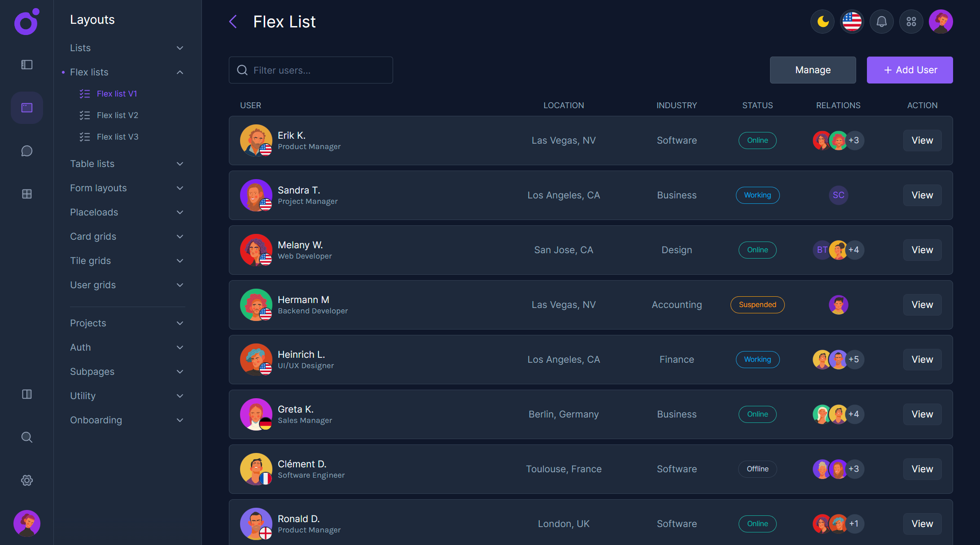Open the language picker via the US flag icon
This screenshot has width=980, height=545.
[852, 21]
